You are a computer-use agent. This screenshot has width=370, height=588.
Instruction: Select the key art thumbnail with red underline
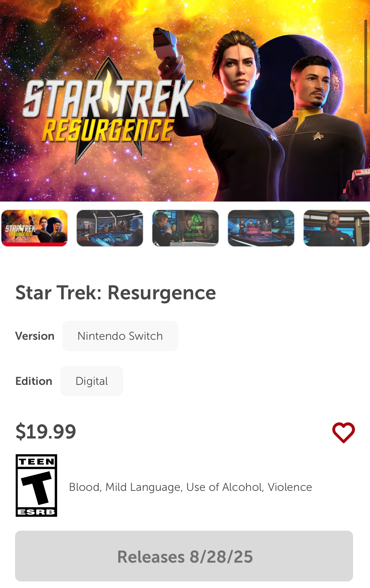(x=35, y=228)
